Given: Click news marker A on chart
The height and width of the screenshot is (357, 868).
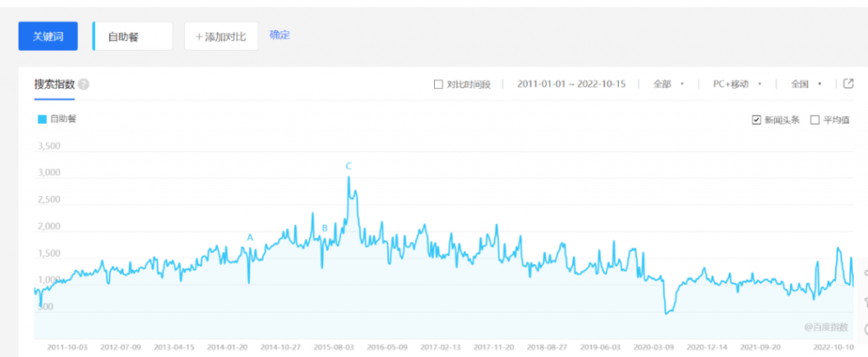Looking at the screenshot, I should [250, 237].
